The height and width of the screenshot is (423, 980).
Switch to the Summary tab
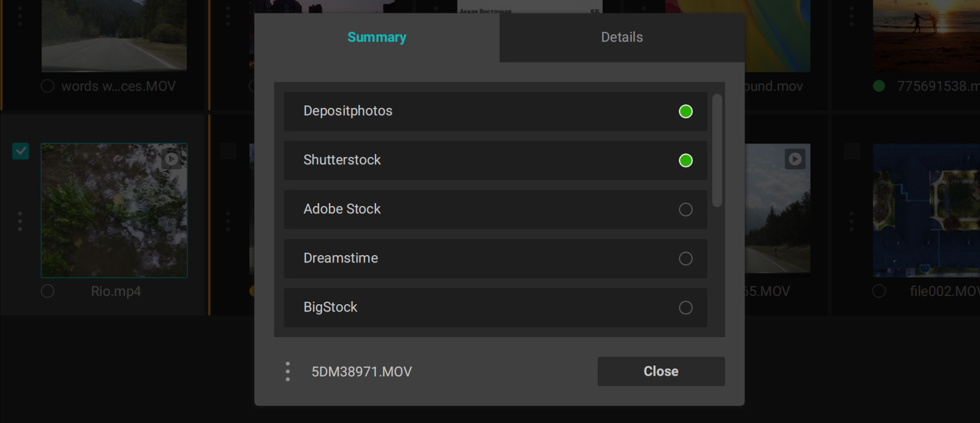coord(377,37)
